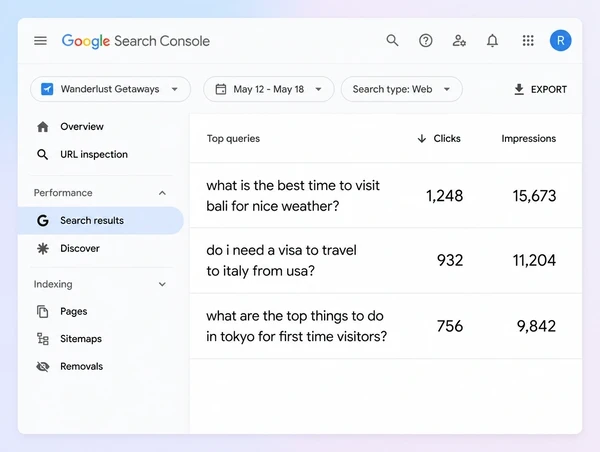Click the Removals crossed-eye icon
600x452 pixels.
point(43,367)
